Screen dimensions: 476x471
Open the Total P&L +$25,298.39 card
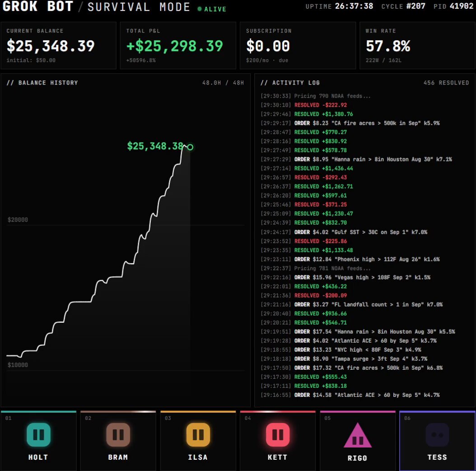[178, 45]
